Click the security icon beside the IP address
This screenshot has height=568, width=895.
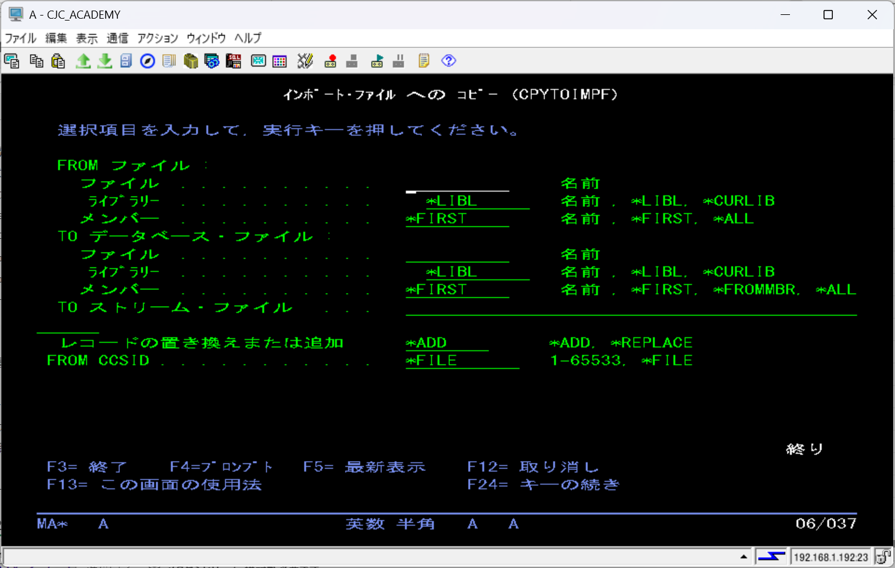pyautogui.click(x=882, y=557)
